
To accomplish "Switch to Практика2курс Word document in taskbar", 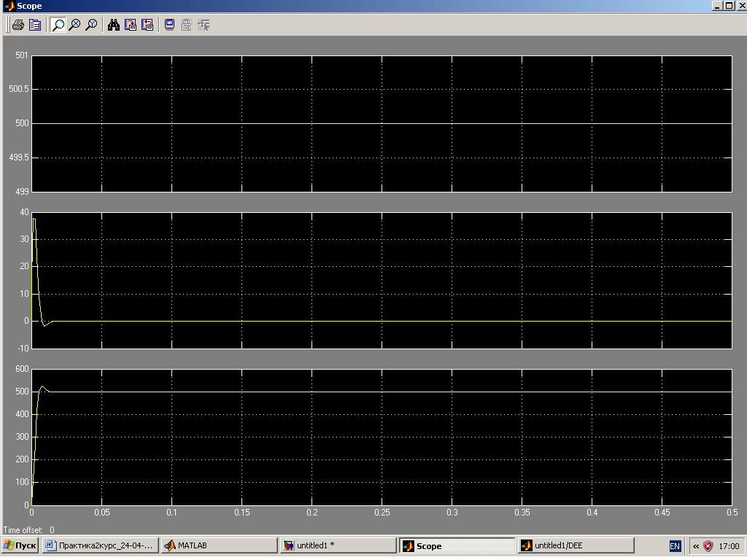I will click(x=100, y=545).
